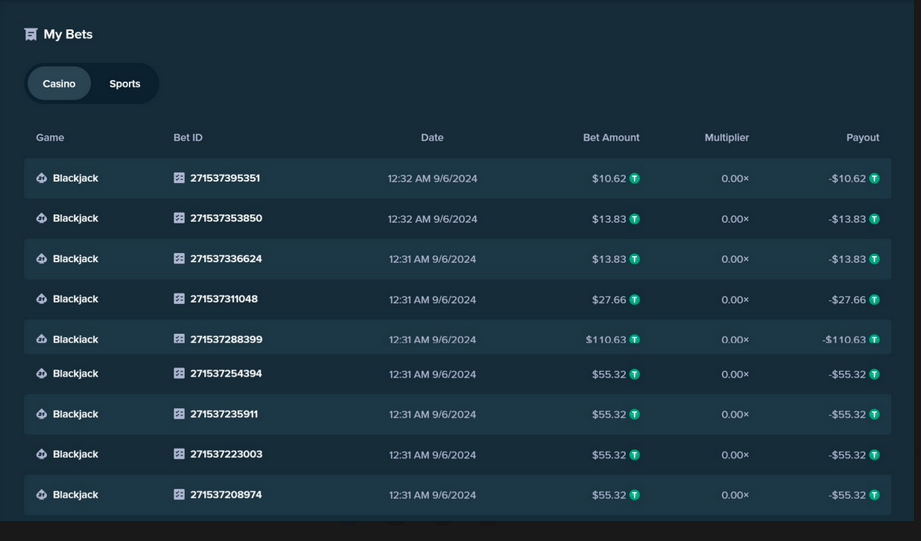Click Tether coin icon beside $10.62 bet amount
921x541 pixels.
(634, 179)
